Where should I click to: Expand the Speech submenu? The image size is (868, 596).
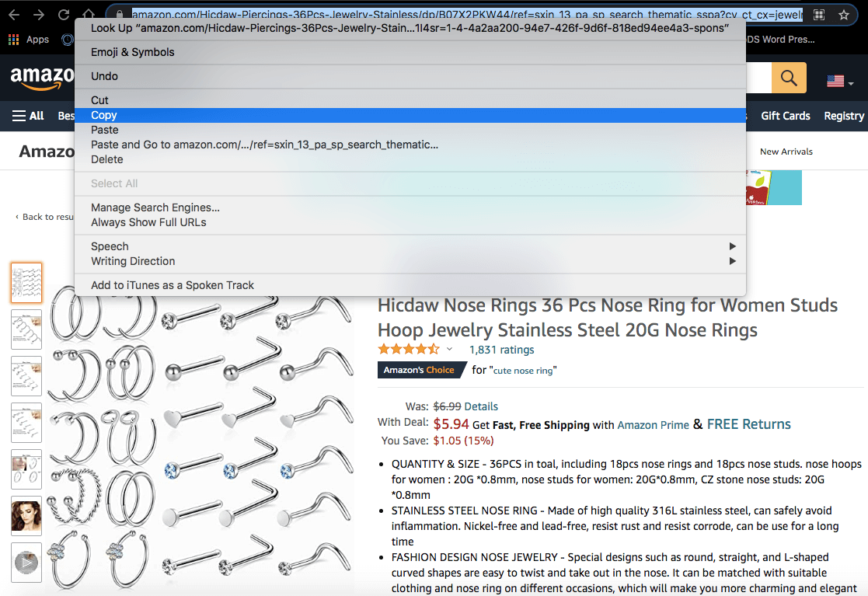[410, 246]
